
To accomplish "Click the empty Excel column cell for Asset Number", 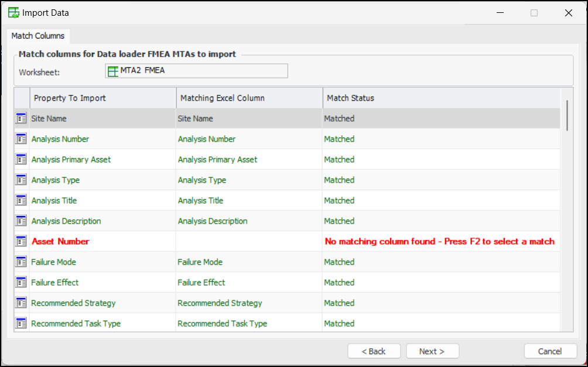I will click(x=249, y=242).
